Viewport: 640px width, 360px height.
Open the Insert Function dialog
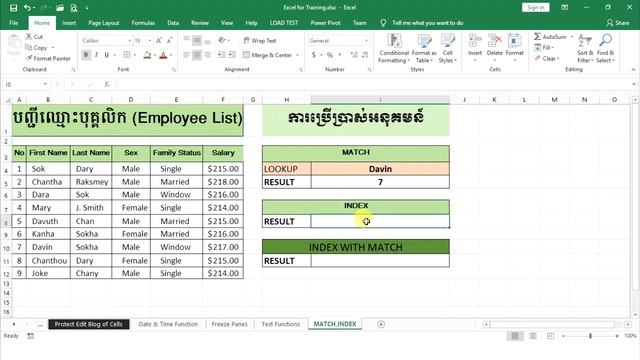point(107,84)
